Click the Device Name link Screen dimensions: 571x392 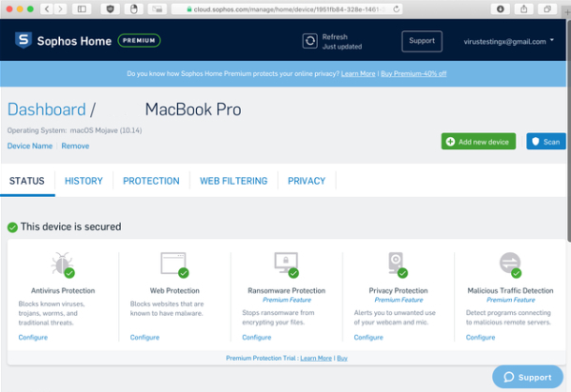[x=30, y=146]
